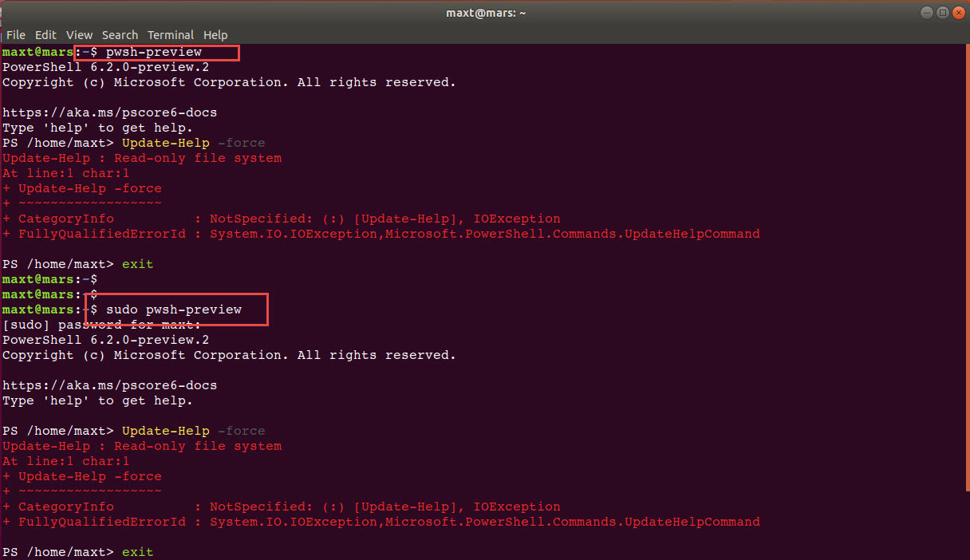Viewport: 970px width, 560px height.
Task: Open the Terminal menu
Action: point(171,34)
